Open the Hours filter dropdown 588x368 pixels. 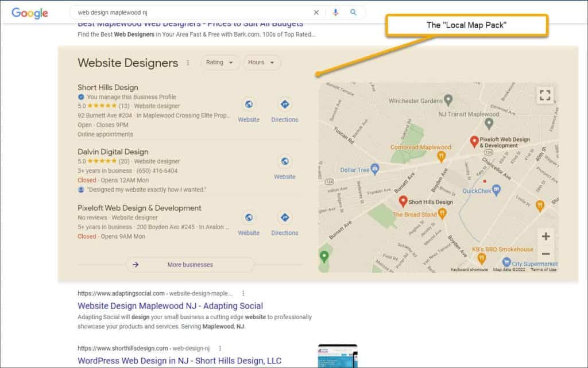coord(262,63)
